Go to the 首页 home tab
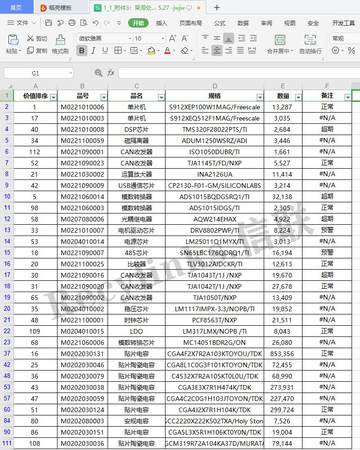Viewport: 360px width, 450px height. coord(16,7)
